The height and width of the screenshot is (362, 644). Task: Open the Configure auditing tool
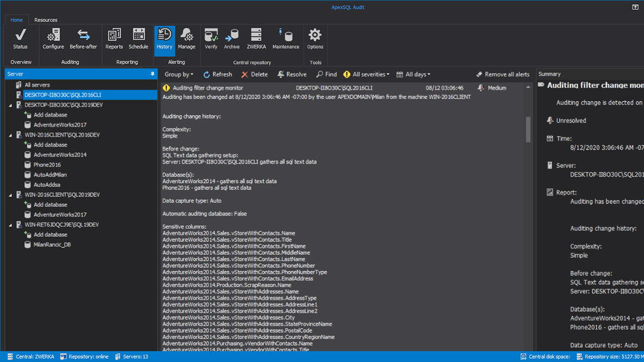[53, 39]
